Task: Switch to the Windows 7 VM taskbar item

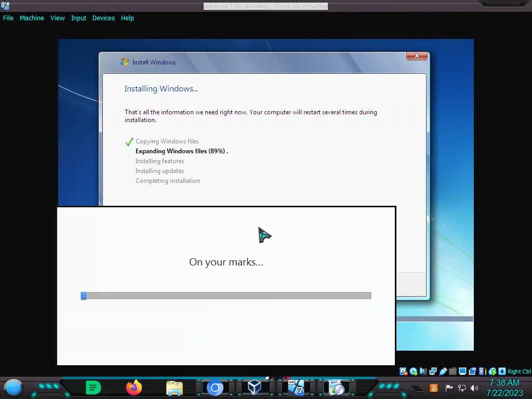Action: point(296,388)
